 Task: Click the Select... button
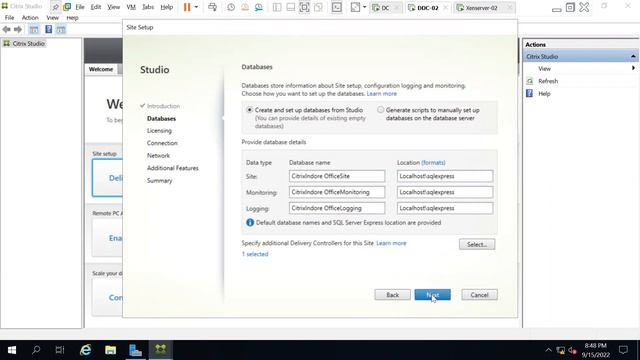(477, 244)
